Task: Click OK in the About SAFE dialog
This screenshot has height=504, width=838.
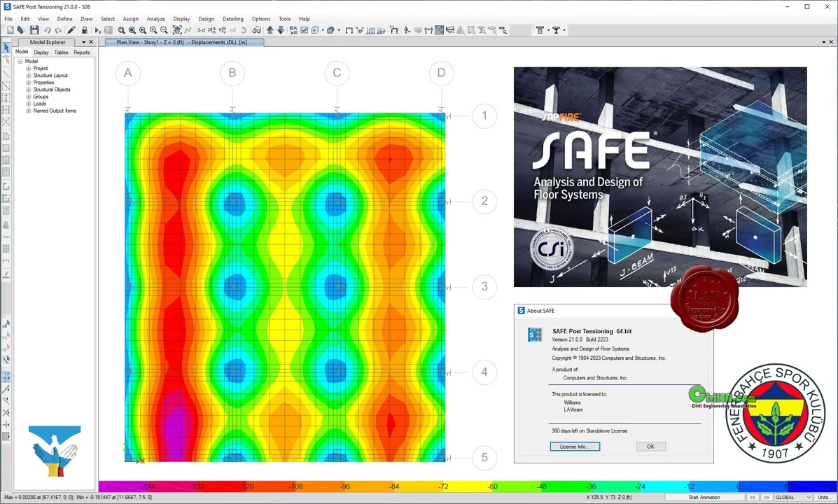Action: click(x=650, y=447)
